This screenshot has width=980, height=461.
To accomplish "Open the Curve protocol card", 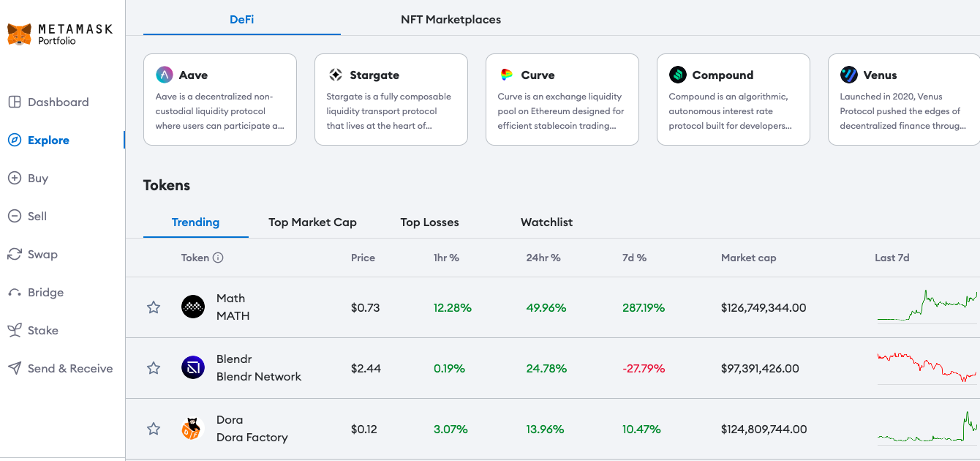I will (562, 100).
